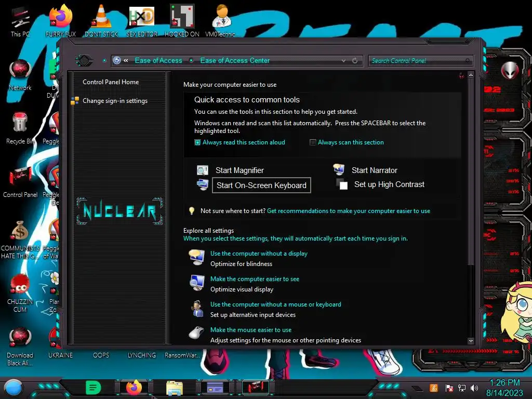Select the money bag desktop icon

(20, 240)
